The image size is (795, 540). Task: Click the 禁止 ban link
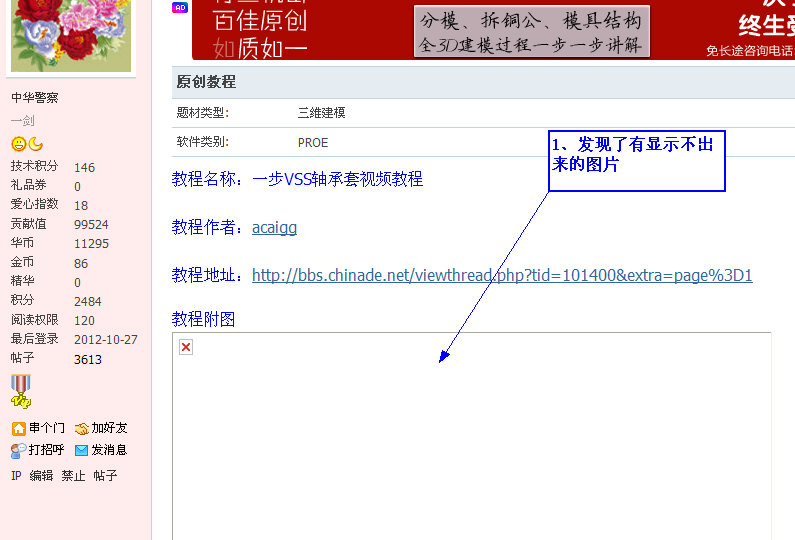click(73, 476)
